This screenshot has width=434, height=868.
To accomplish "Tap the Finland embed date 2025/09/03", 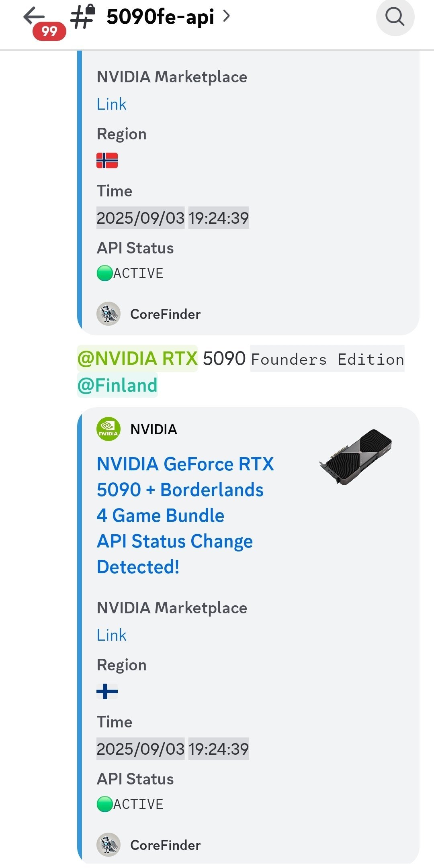I will (140, 749).
